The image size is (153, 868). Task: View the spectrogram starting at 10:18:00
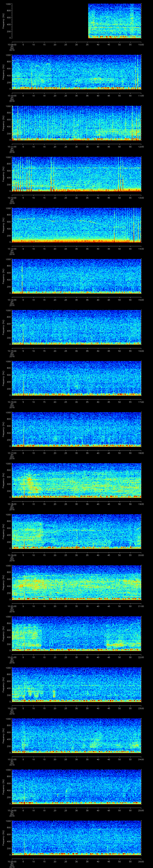pos(77,480)
